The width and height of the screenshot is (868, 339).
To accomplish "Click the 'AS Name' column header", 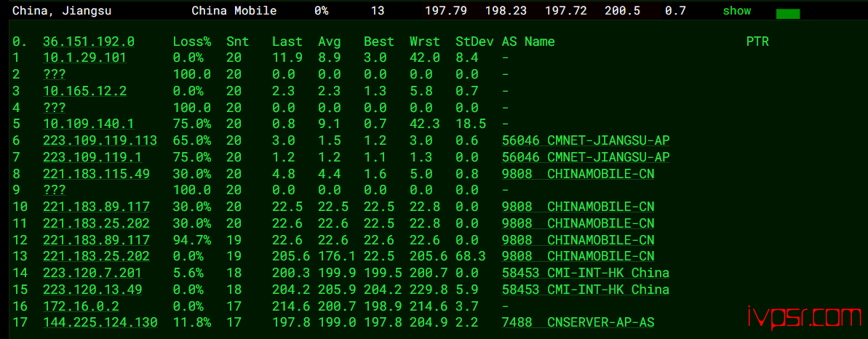I will point(528,41).
